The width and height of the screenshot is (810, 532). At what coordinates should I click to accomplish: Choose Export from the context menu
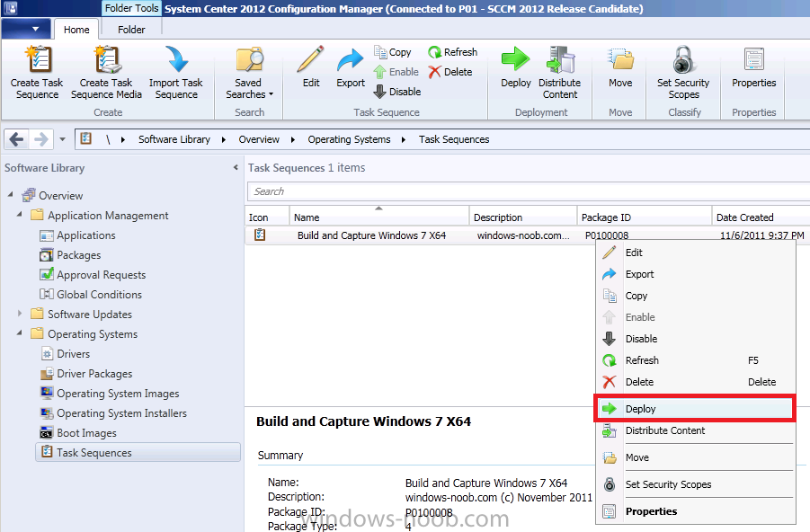[695, 274]
